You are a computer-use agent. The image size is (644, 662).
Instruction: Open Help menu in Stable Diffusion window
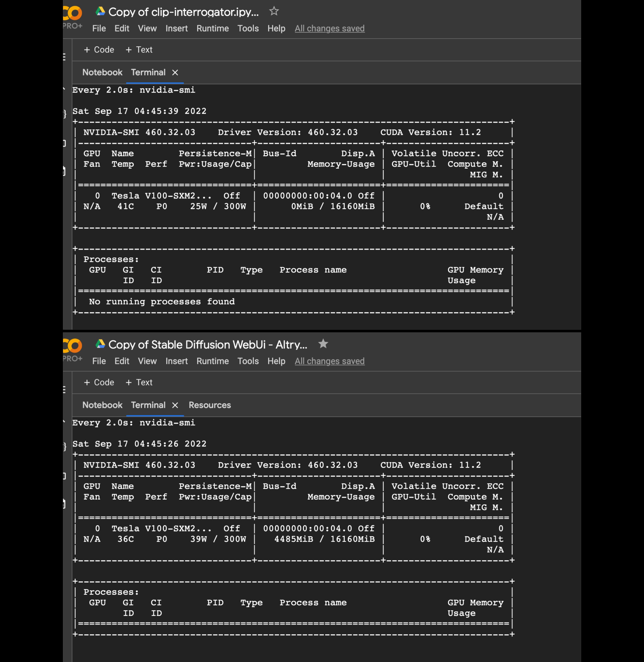pos(276,361)
